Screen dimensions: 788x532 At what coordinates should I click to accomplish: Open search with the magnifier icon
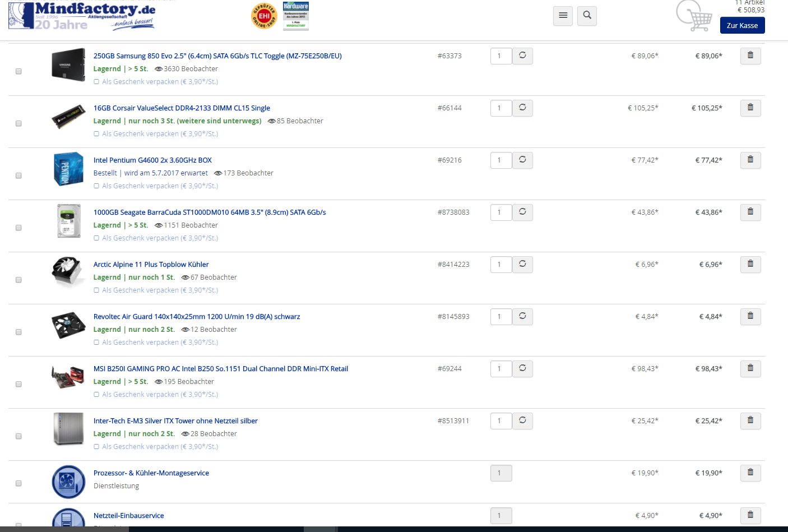587,16
